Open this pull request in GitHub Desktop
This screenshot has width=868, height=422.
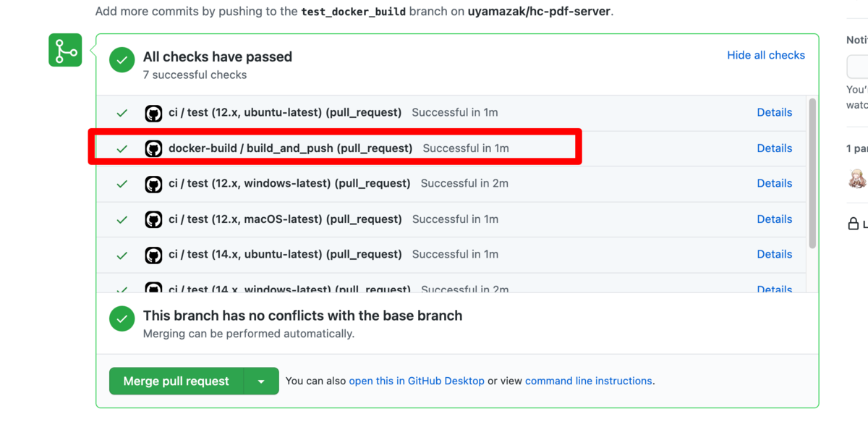pos(417,381)
